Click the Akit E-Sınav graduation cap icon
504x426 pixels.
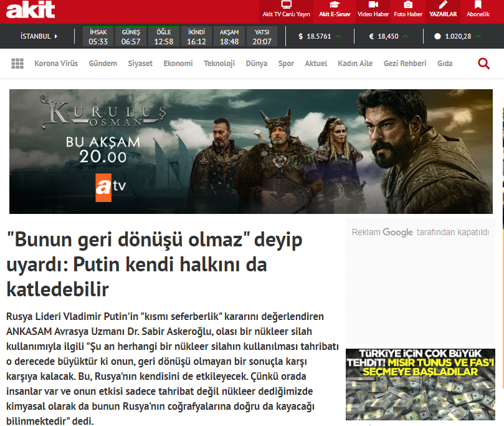coord(335,6)
